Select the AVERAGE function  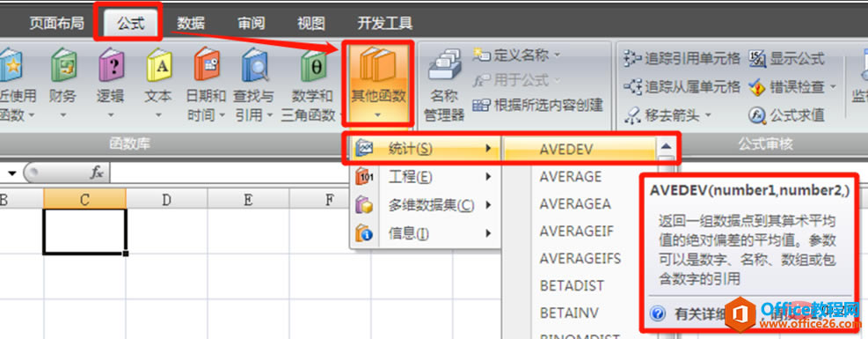tap(570, 177)
